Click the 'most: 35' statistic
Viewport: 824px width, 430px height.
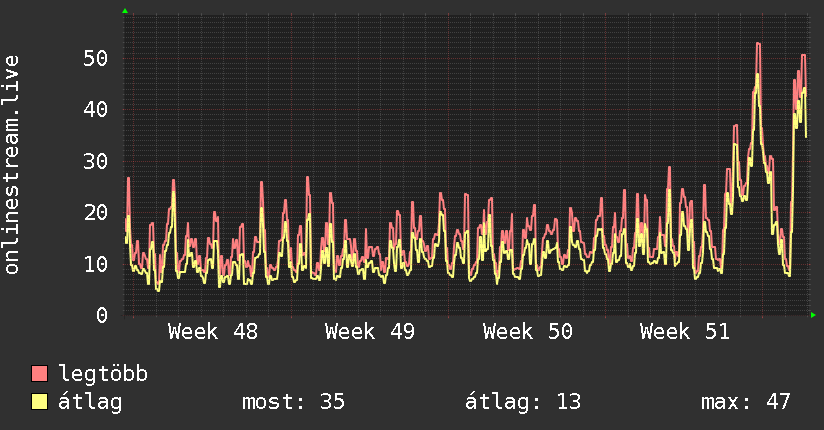click(293, 402)
